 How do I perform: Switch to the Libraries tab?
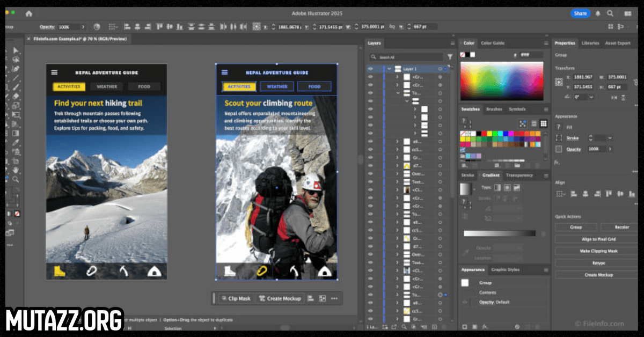590,43
